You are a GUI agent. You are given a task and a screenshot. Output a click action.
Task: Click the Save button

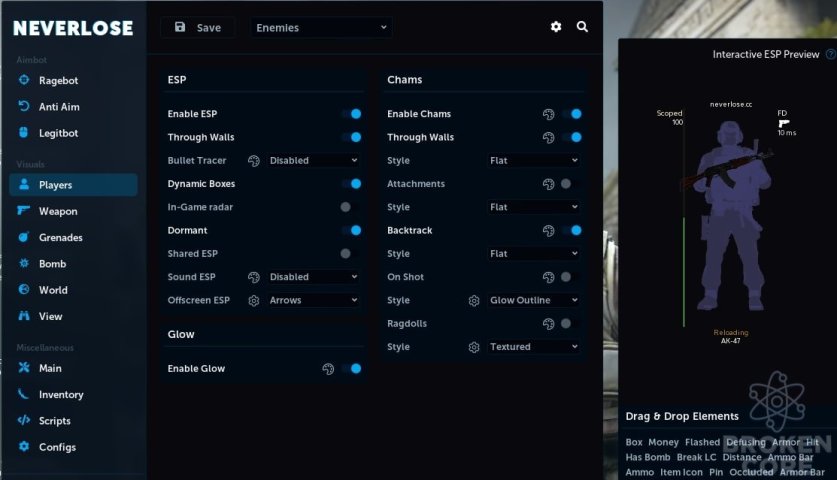click(198, 28)
